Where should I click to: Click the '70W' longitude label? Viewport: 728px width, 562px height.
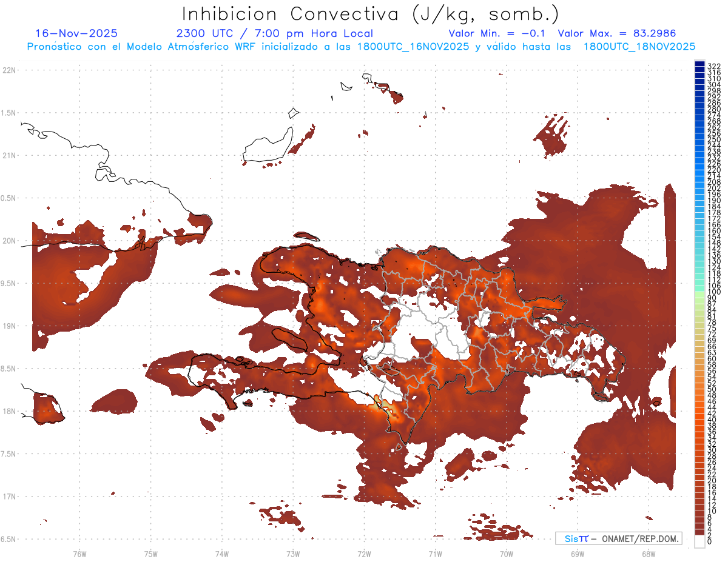(x=506, y=554)
